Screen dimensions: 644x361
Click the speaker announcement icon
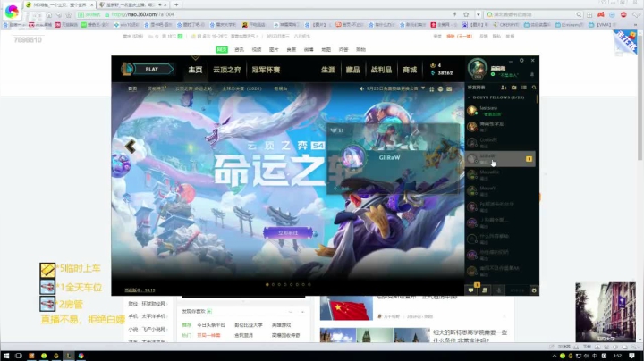coord(361,88)
